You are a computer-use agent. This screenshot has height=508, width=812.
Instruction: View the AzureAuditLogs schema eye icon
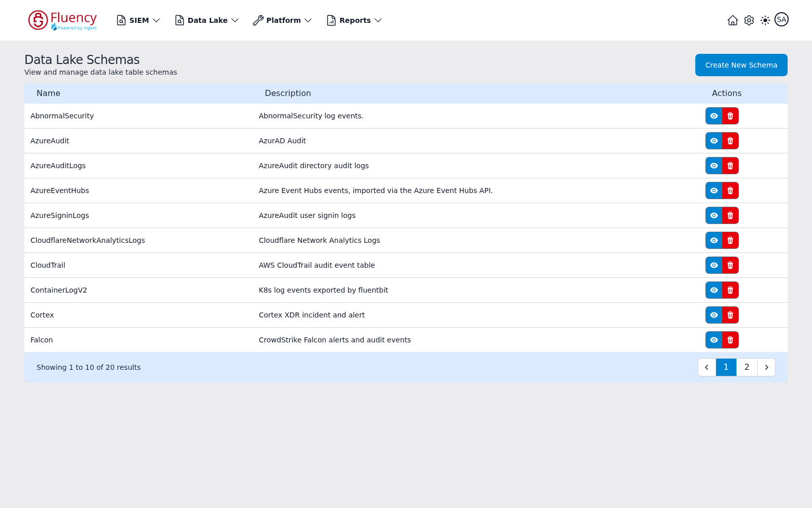[714, 166]
